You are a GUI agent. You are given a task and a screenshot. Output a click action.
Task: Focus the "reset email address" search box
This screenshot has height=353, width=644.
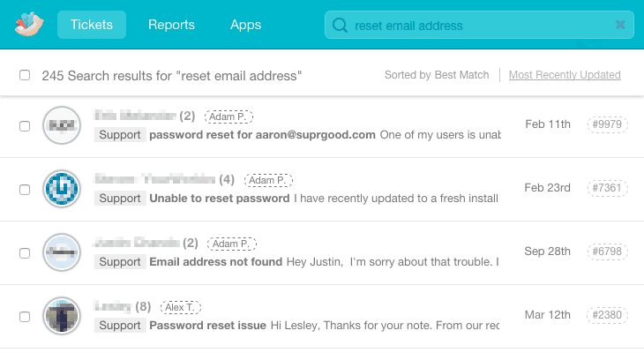click(x=476, y=26)
